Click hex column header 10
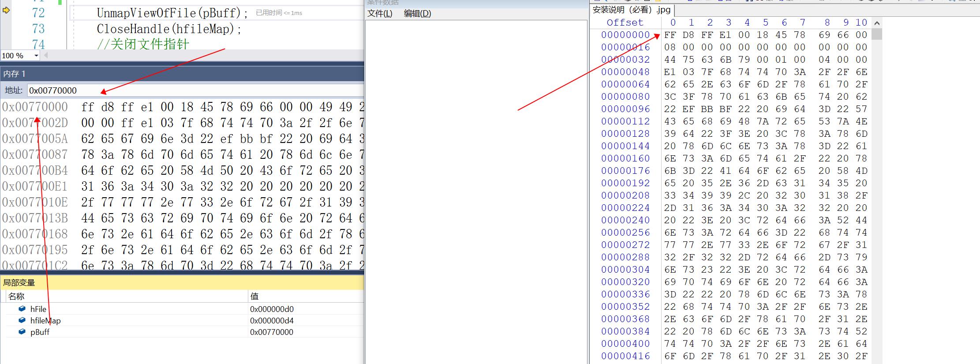This screenshot has width=980, height=364. click(x=861, y=23)
